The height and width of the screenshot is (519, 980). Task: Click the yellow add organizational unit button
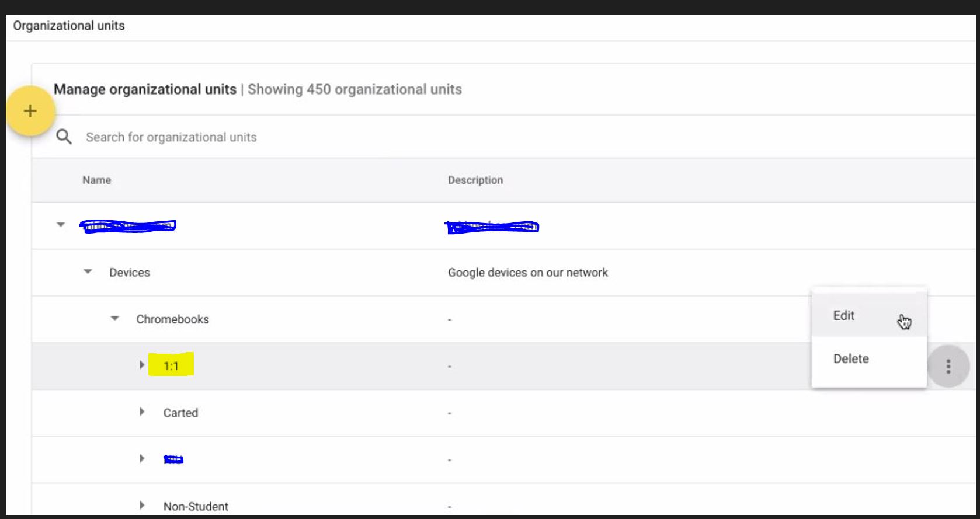(x=30, y=111)
